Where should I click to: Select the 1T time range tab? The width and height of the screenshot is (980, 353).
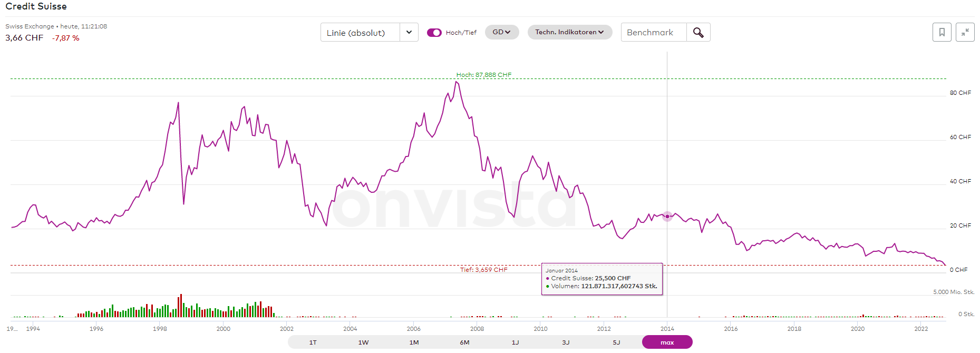pos(313,342)
